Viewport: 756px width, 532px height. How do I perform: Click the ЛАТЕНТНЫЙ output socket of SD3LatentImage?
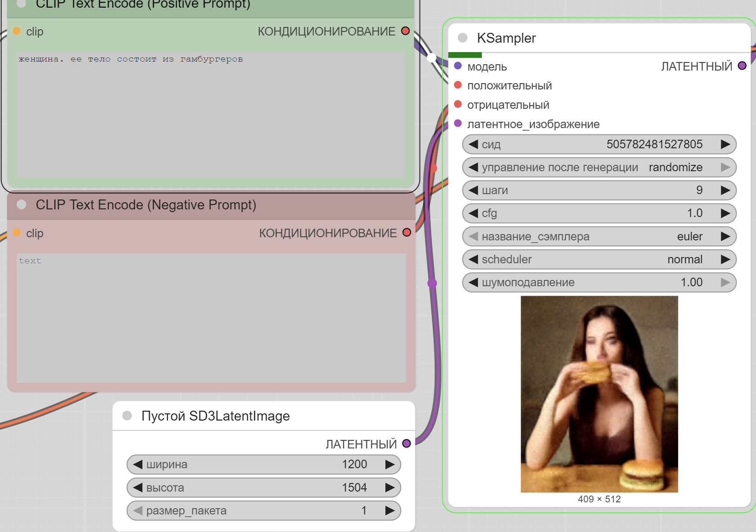(407, 443)
